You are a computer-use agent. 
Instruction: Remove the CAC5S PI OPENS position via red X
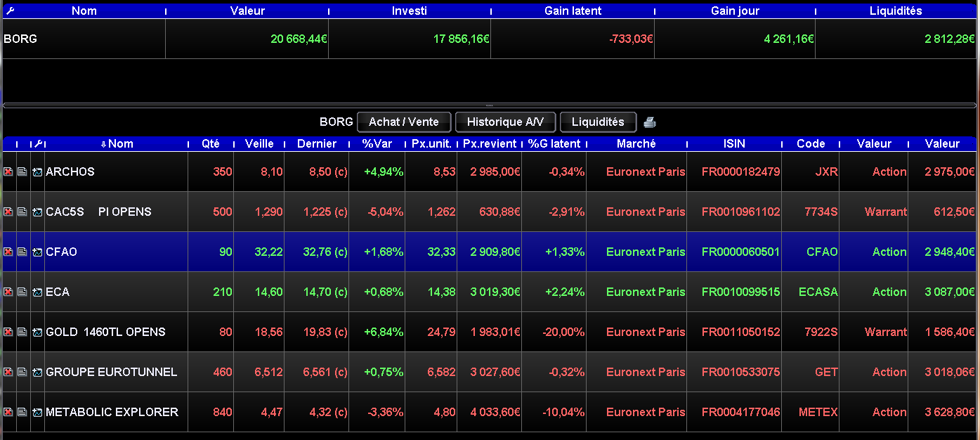point(8,212)
